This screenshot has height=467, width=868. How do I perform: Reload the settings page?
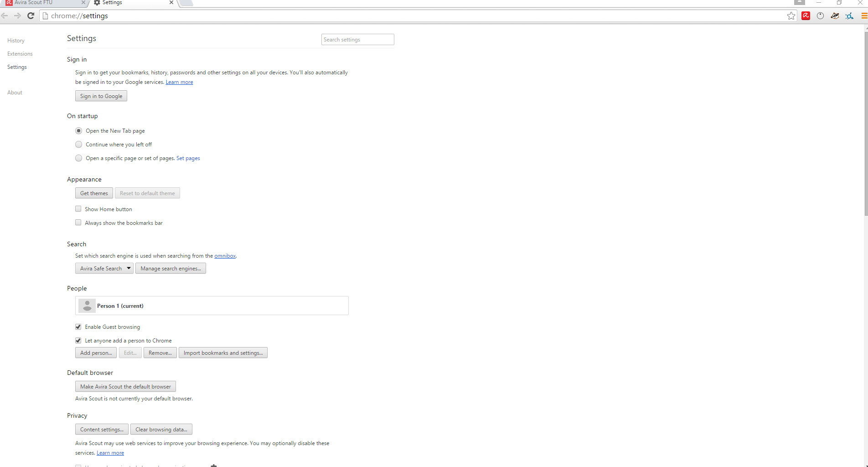31,16
